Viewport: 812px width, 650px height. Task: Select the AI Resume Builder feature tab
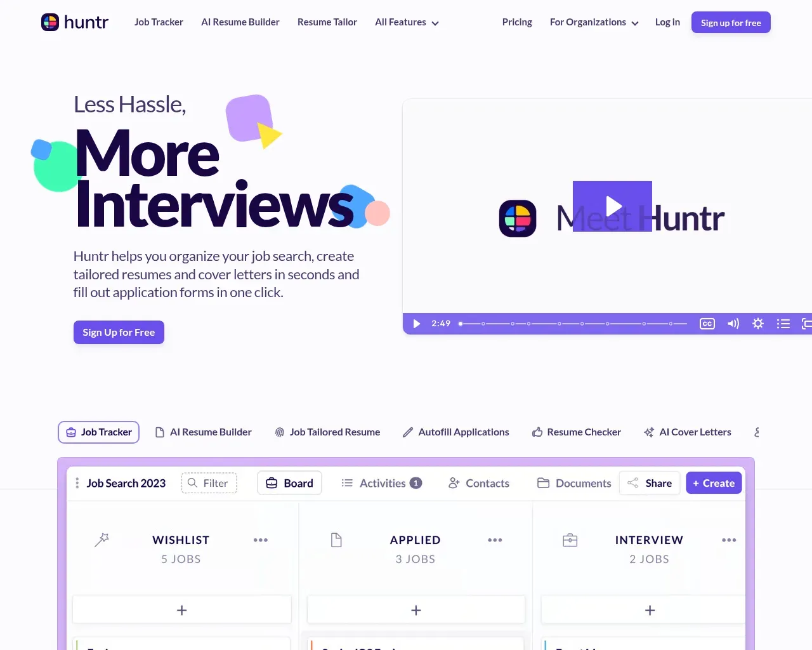(204, 432)
